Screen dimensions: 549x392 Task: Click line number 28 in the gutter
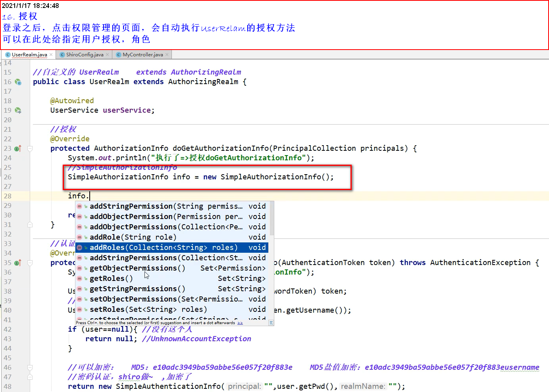[8, 196]
